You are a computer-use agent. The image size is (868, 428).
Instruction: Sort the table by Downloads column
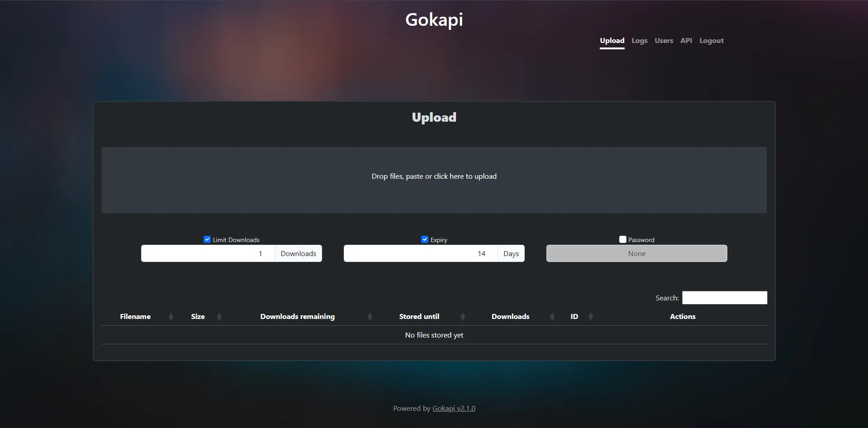pos(510,316)
